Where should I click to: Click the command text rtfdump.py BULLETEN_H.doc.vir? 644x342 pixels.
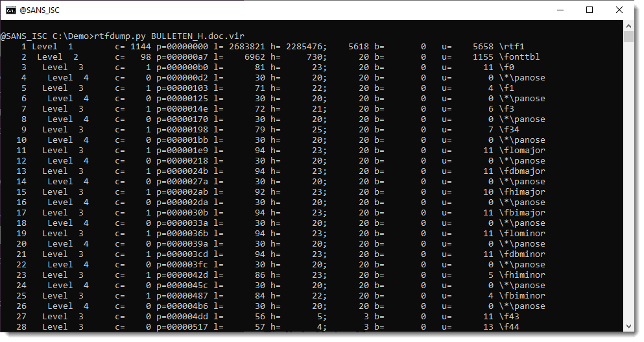point(169,36)
